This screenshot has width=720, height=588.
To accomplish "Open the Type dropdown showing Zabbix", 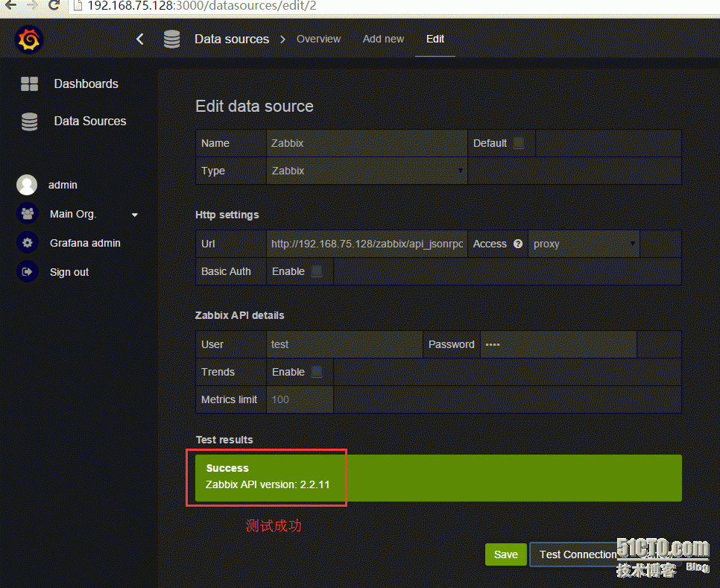I will pyautogui.click(x=367, y=171).
